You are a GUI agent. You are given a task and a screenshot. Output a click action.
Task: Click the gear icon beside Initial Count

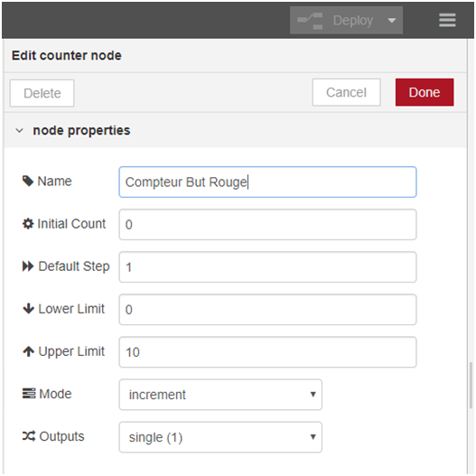pos(28,224)
